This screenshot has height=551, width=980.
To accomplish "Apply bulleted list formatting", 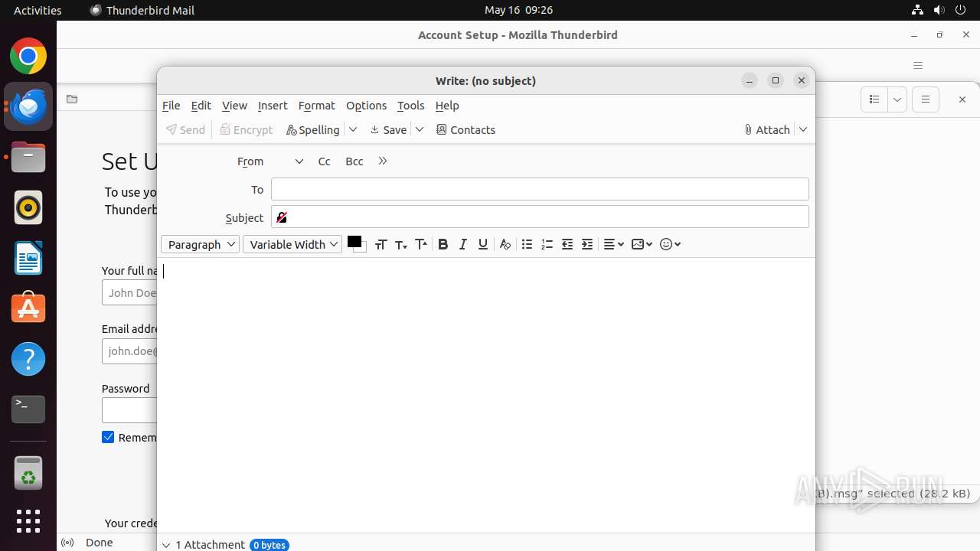I will tap(527, 244).
